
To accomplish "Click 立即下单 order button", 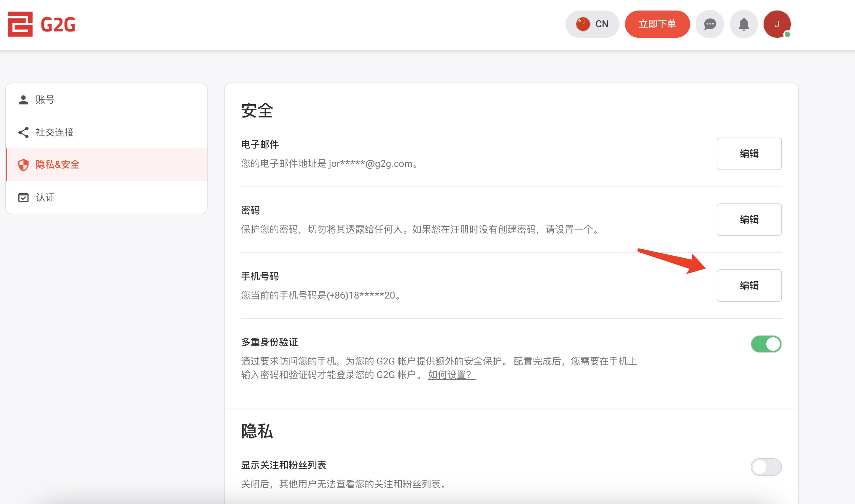I will click(x=657, y=24).
